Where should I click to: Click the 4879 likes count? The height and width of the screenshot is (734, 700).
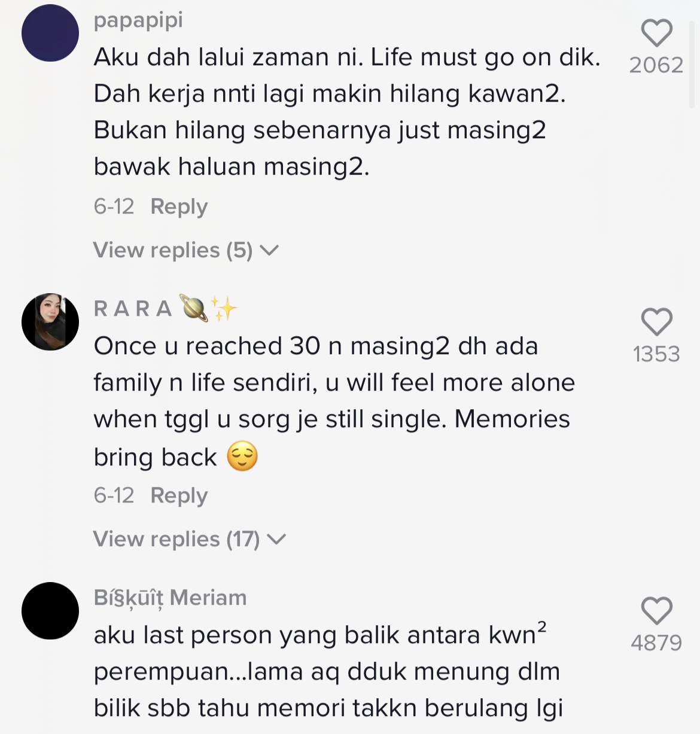[656, 643]
